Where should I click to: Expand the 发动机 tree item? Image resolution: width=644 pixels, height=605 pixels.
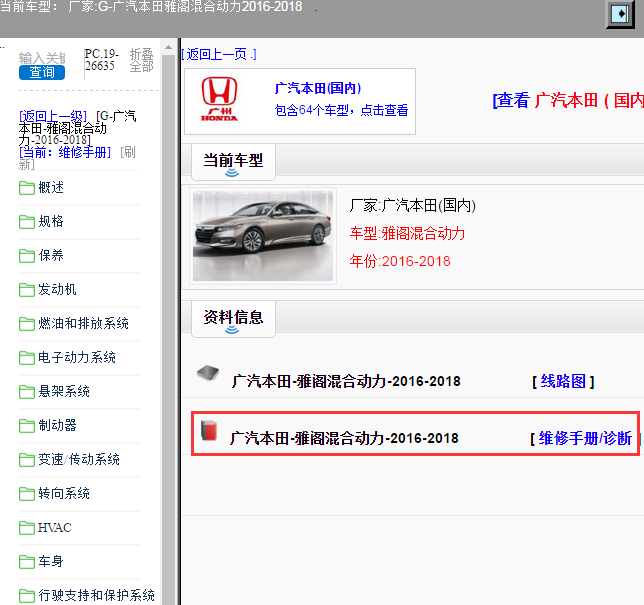(57, 290)
